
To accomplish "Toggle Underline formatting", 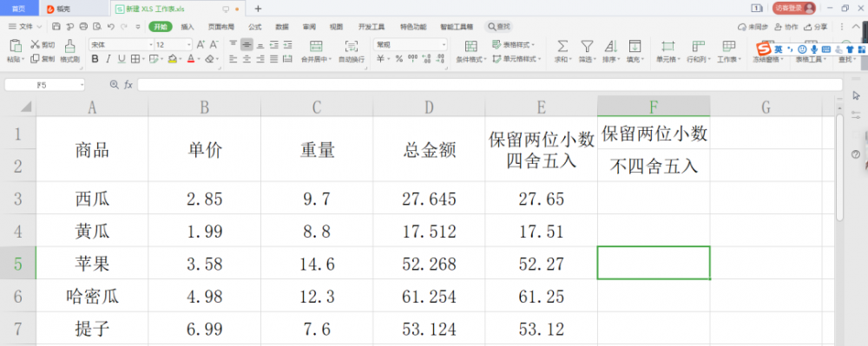I will click(122, 59).
